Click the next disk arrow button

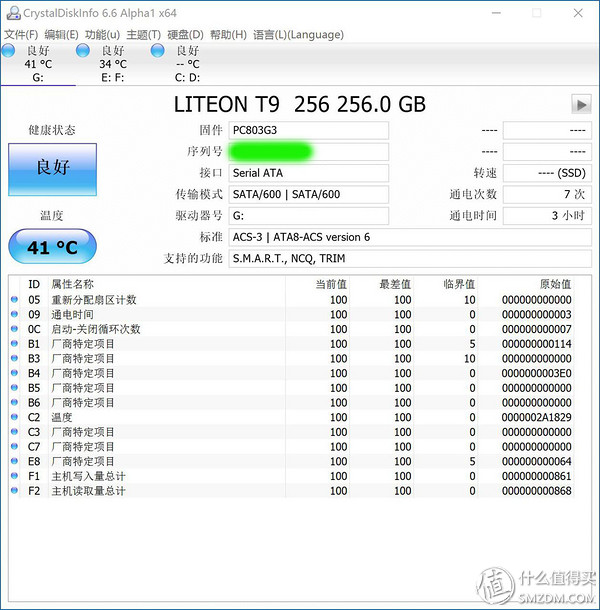pos(581,104)
